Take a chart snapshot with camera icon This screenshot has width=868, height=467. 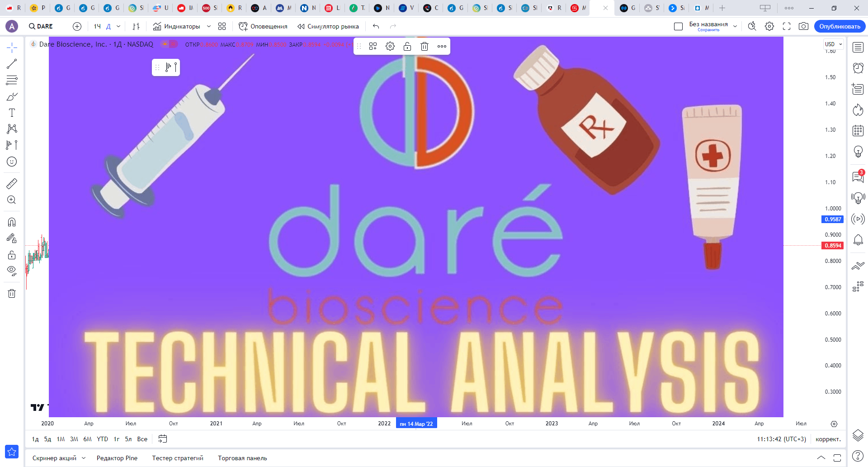tap(803, 26)
